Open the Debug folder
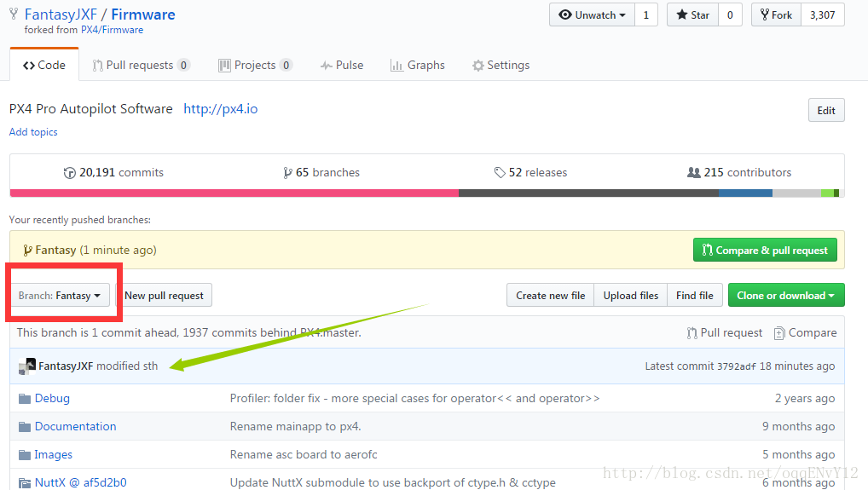This screenshot has height=490, width=868. coord(52,398)
